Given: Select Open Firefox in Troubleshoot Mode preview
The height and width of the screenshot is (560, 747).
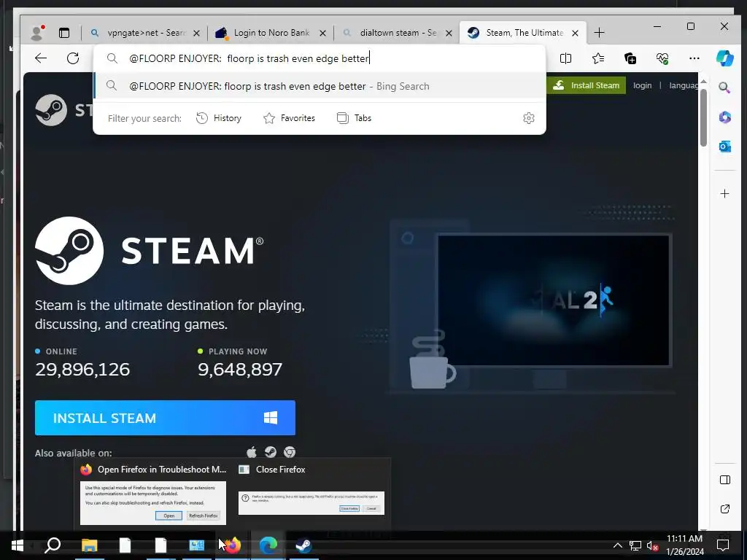Looking at the screenshot, I should pos(153,496).
